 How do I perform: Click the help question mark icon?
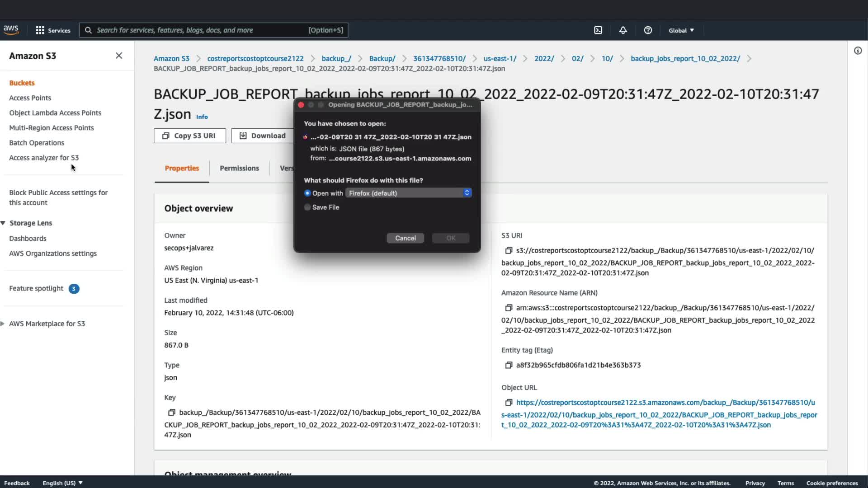tap(648, 30)
